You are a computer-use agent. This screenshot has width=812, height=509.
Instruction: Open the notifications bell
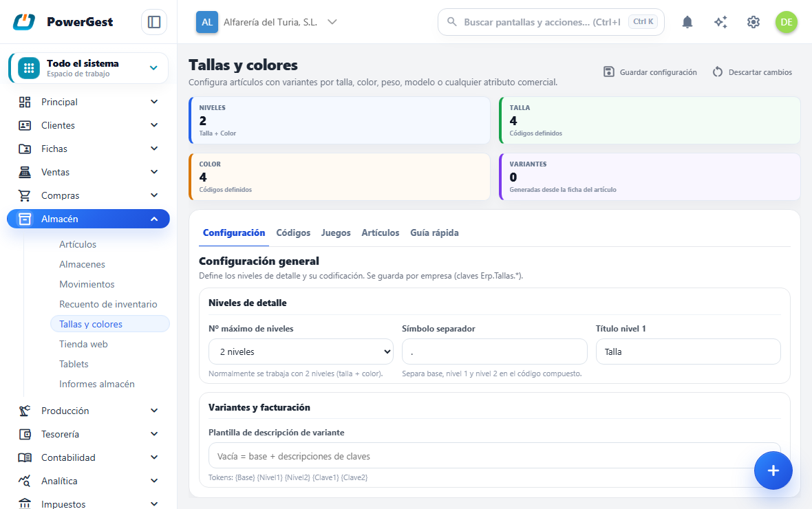[x=687, y=22]
